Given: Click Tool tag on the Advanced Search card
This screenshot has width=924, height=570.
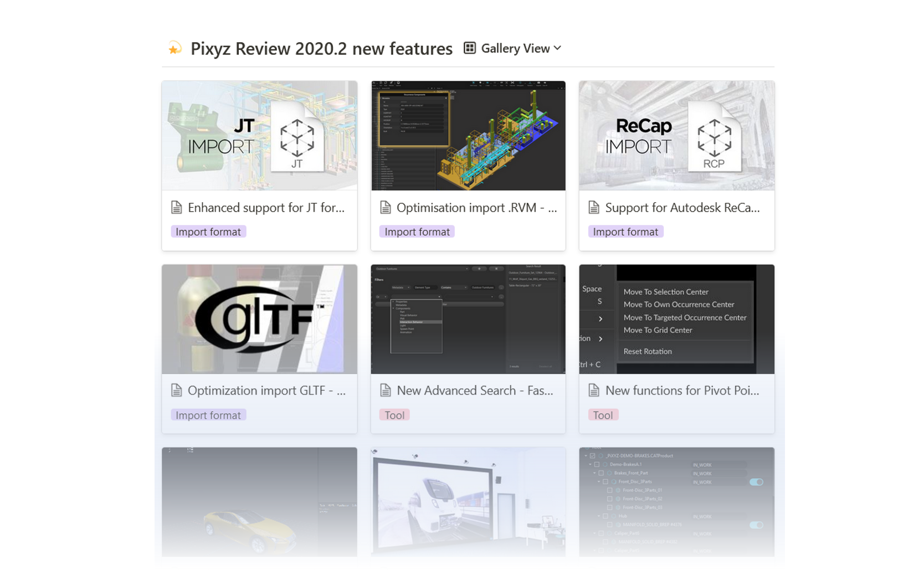Looking at the screenshot, I should coord(394,415).
